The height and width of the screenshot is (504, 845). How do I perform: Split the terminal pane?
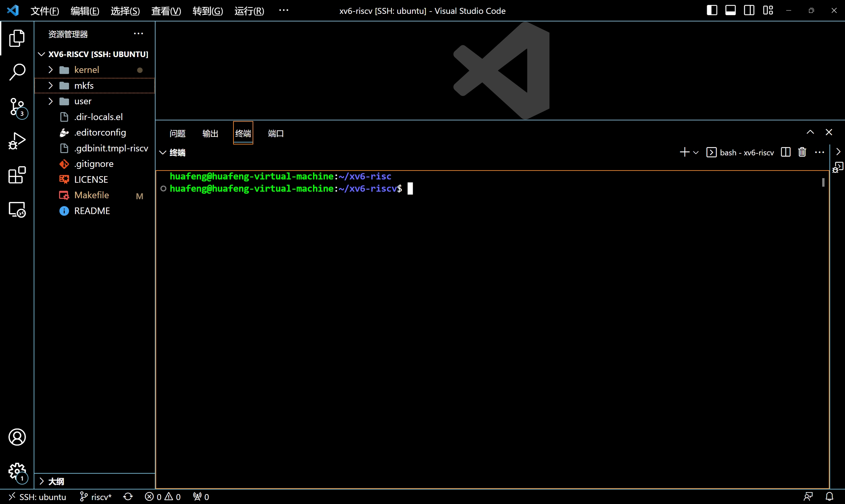click(x=786, y=152)
